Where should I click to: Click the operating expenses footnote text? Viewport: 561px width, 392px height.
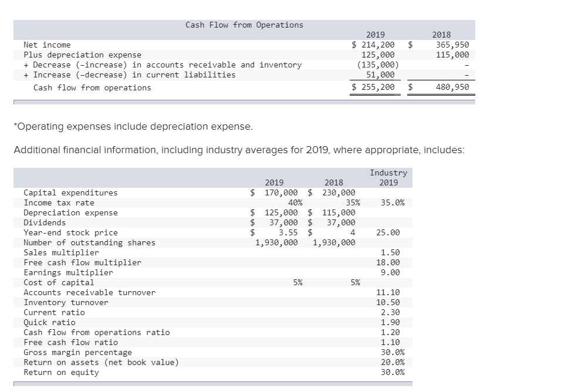pos(133,127)
